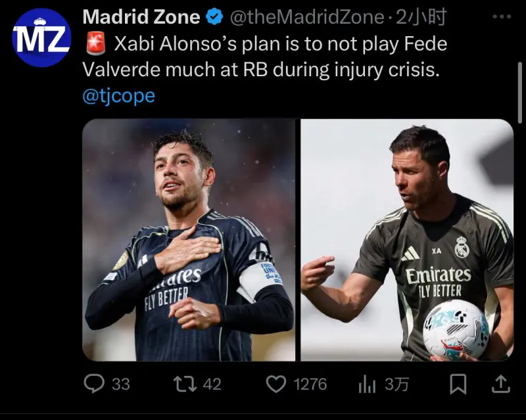View the Xabi Alonso training photo
Image resolution: width=526 pixels, height=420 pixels.
coord(407,240)
